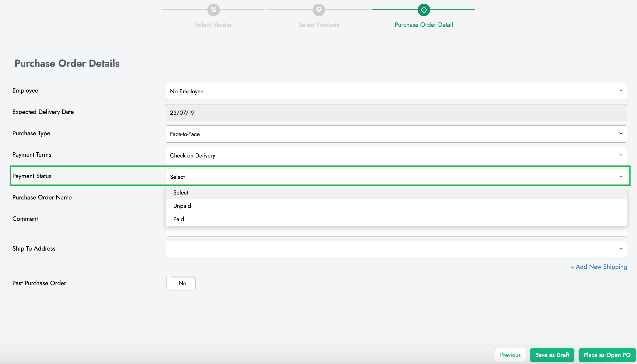Click the clock icon for Purchase Order Detail
Image resolution: width=637 pixels, height=364 pixels.
coord(424,10)
